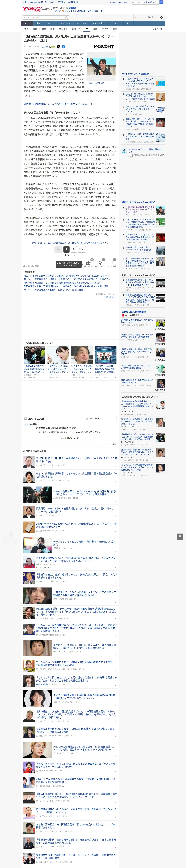Click the comment bubble icon by コメント196件
Image resolution: width=186 pixels, height=868 pixels.
[x=25, y=419]
